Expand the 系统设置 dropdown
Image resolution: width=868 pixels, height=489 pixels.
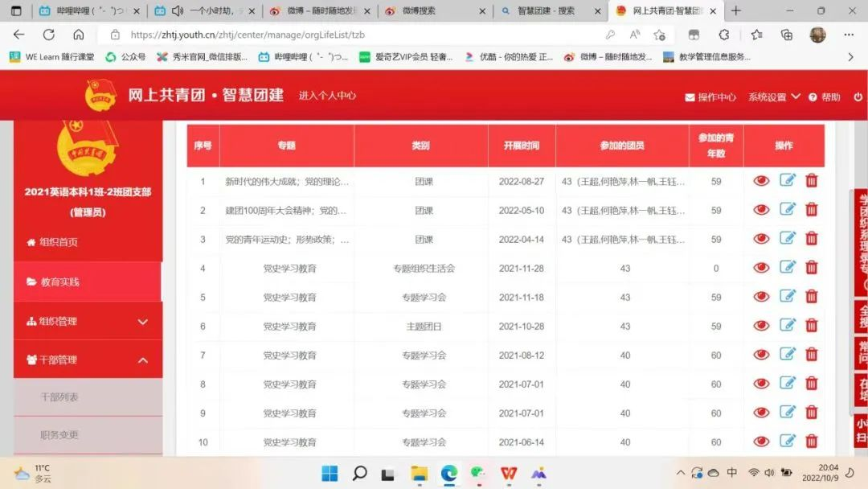point(774,97)
